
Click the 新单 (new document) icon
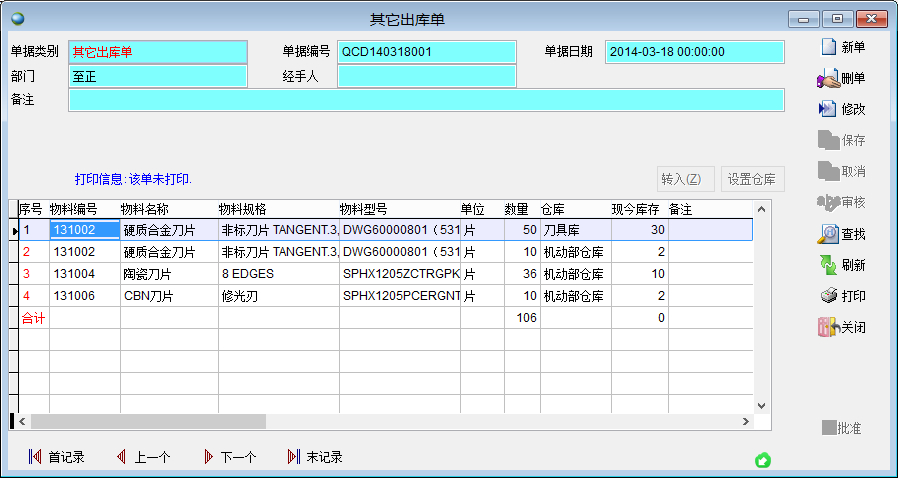tap(828, 47)
